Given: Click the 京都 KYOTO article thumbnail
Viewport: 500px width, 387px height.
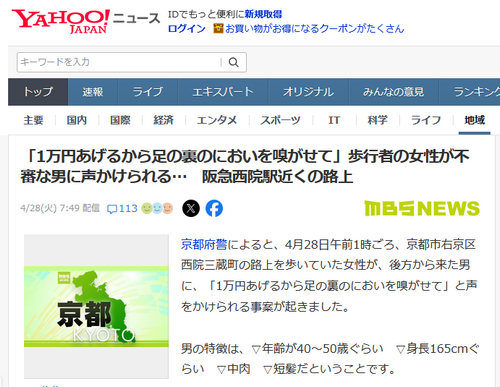Looking at the screenshot, I should (x=96, y=306).
